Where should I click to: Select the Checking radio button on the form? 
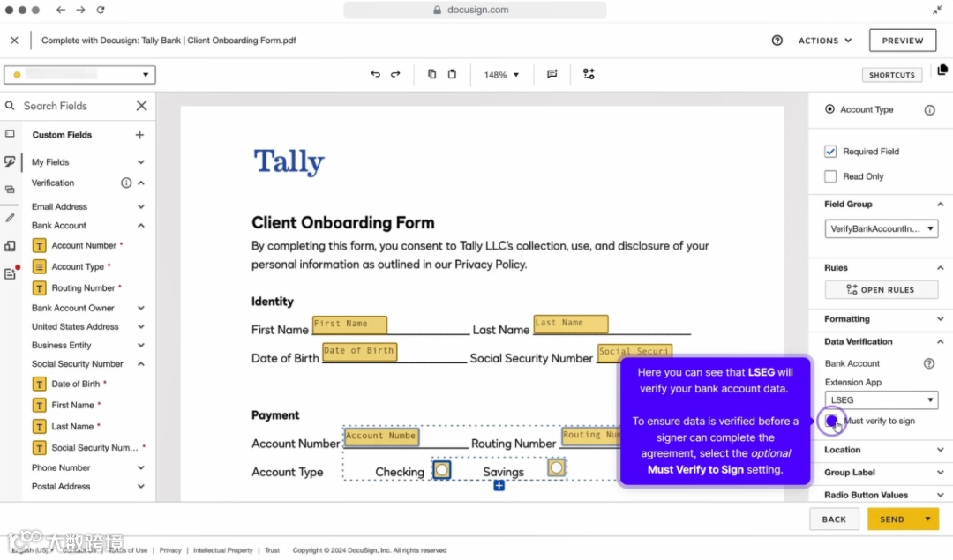tap(442, 469)
